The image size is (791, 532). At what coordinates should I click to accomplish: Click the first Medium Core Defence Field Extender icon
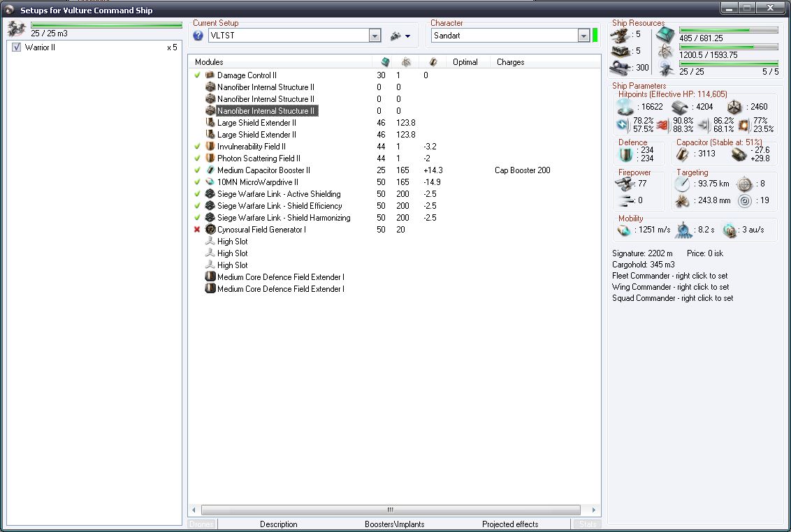pos(210,277)
